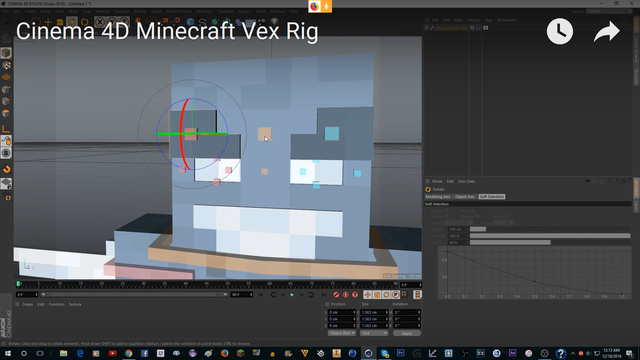Click frame 50 on the timeline ruler
Image resolution: width=640 pixels, height=360 pixels.
(227, 284)
